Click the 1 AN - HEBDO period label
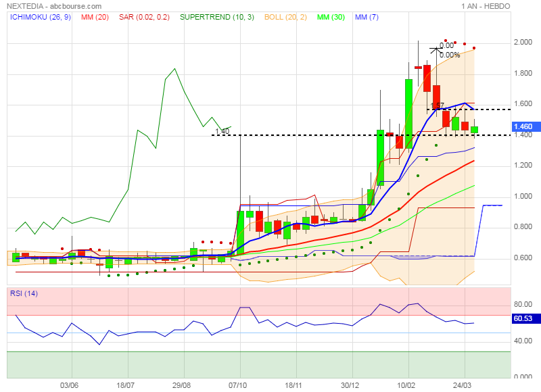541x392 pixels. [x=486, y=6]
